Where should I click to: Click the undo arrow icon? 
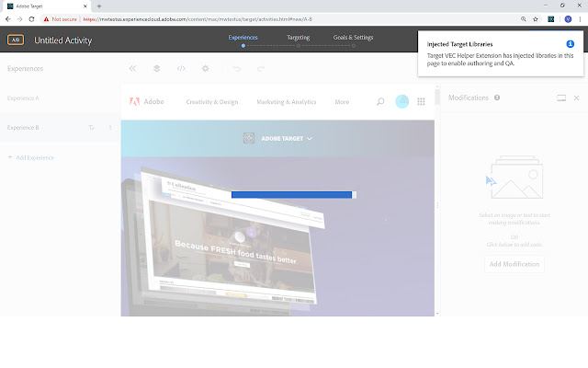point(237,68)
